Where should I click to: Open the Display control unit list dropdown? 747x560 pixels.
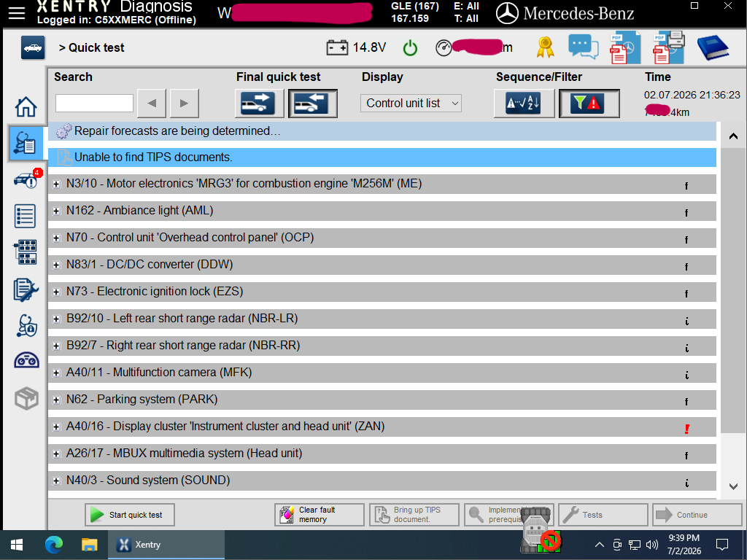[411, 104]
